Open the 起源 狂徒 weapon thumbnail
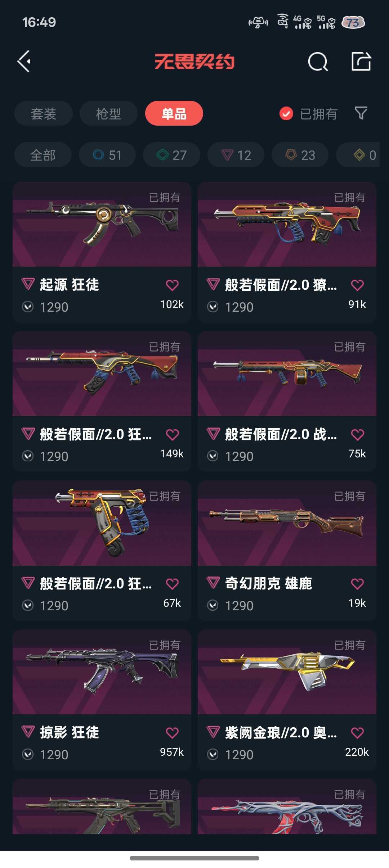This screenshot has height=868, width=389. click(102, 224)
